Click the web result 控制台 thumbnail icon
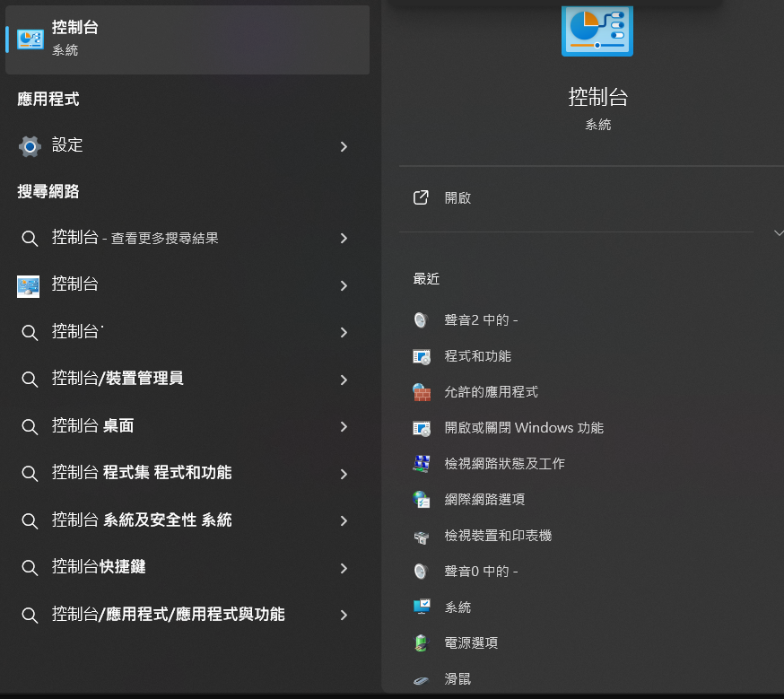 coord(28,286)
